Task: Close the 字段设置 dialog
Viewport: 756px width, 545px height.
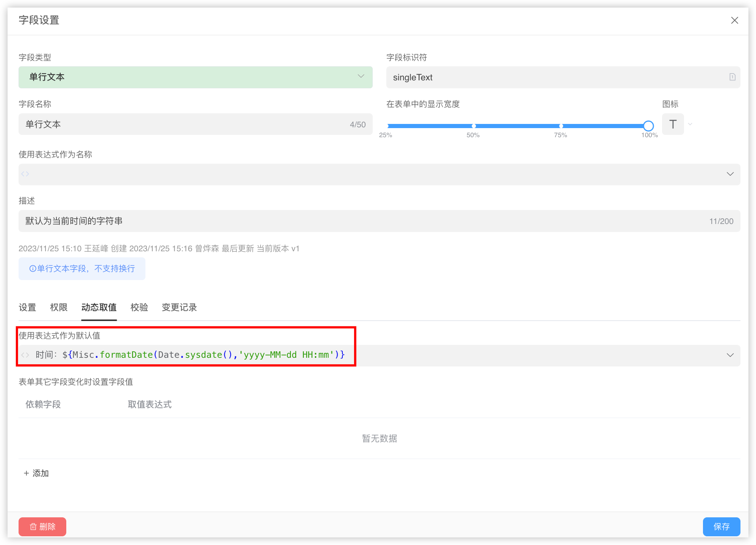Action: pos(734,20)
